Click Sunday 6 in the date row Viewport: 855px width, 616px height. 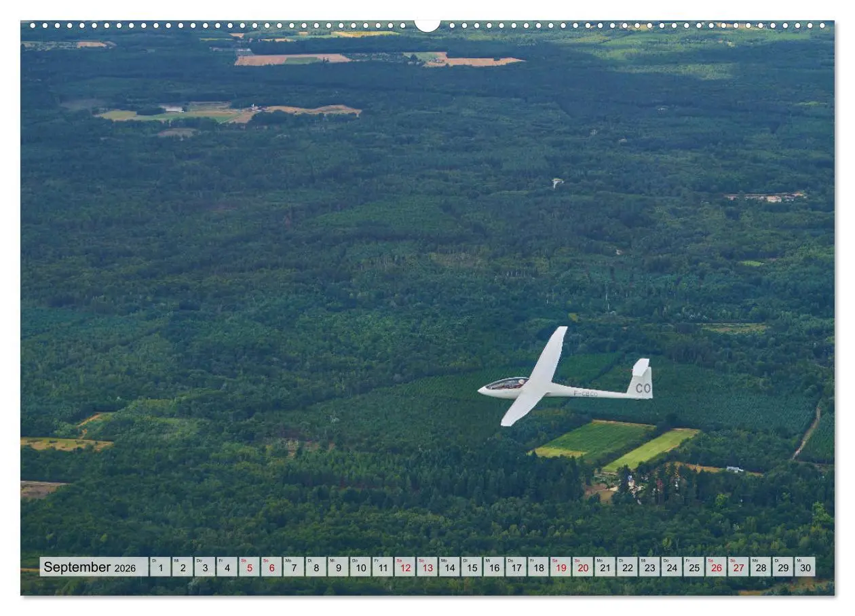[271, 567]
